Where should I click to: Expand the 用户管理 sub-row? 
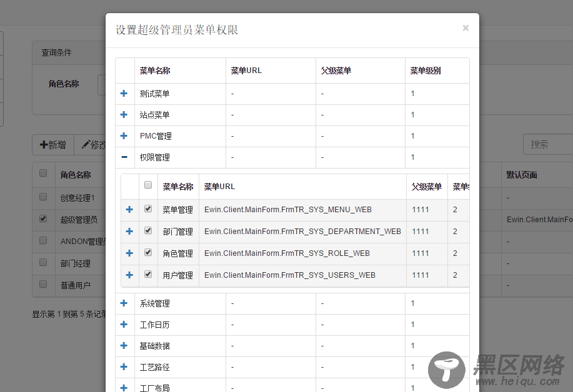tap(129, 275)
